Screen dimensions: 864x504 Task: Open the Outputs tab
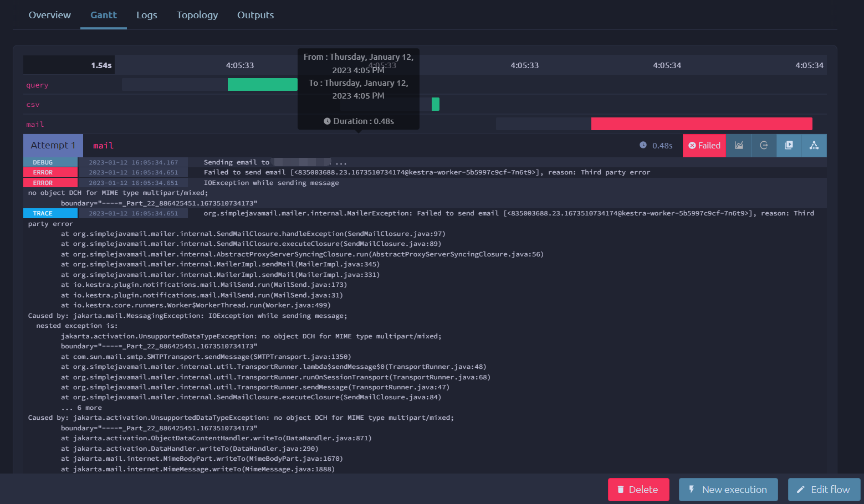(x=255, y=15)
